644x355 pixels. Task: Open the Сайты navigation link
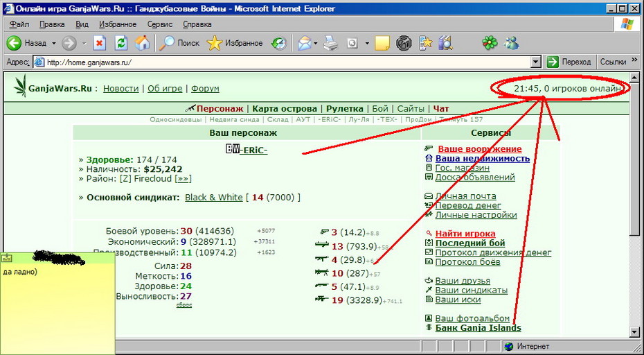point(411,109)
